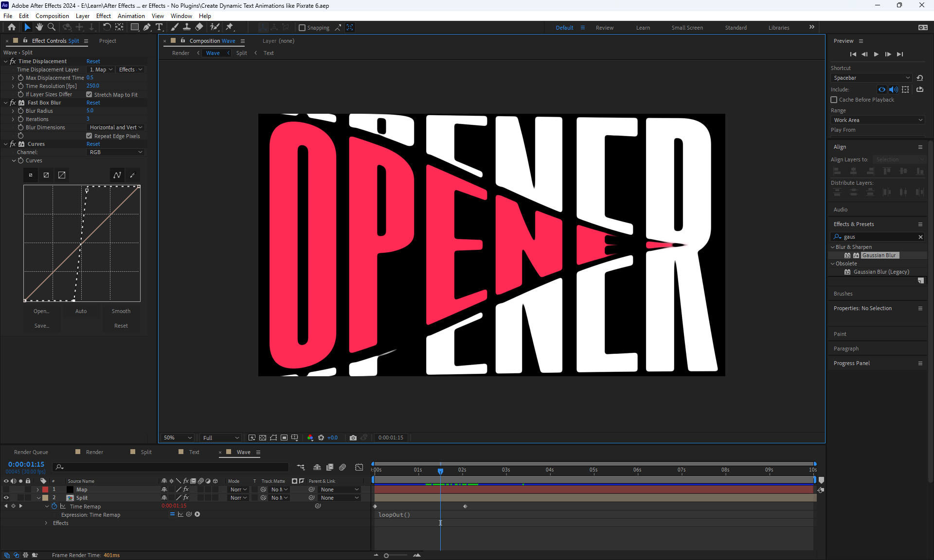Screen dimensions: 934x560
Task: Select the Clone Stamp tool
Action: (187, 27)
